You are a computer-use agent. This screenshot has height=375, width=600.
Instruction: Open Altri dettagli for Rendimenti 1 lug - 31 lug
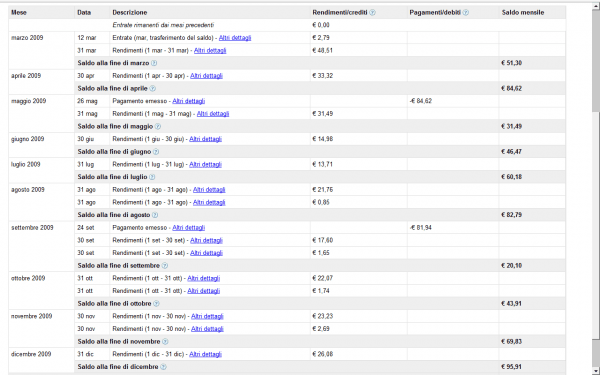[205, 164]
